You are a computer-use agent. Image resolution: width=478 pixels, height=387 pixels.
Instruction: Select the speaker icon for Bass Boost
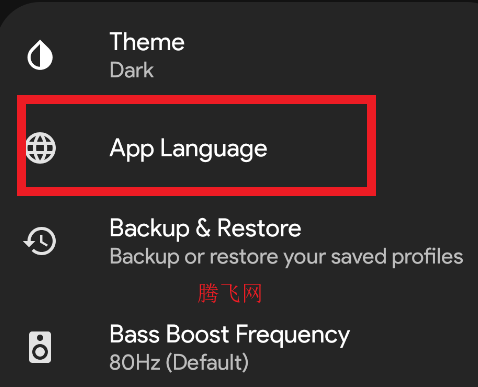[40, 347]
